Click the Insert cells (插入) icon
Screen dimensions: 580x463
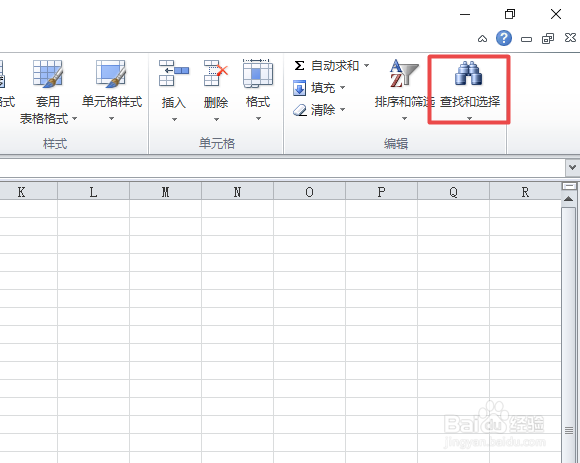coord(173,74)
